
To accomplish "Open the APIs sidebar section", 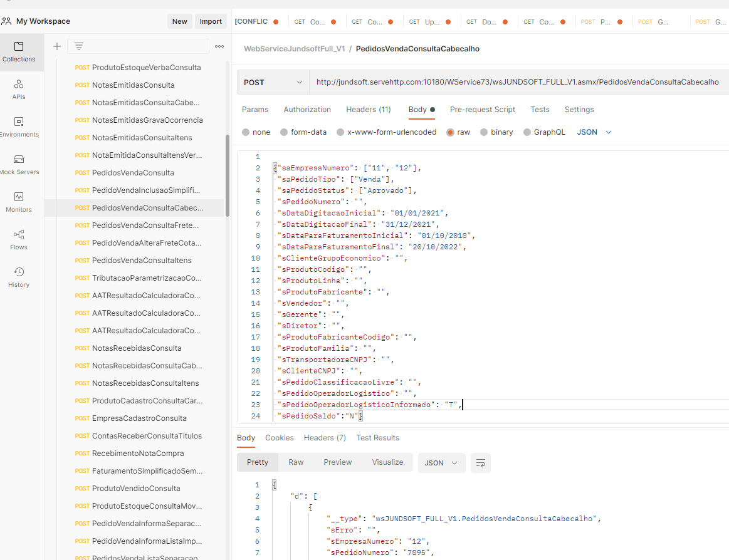I will (19, 89).
